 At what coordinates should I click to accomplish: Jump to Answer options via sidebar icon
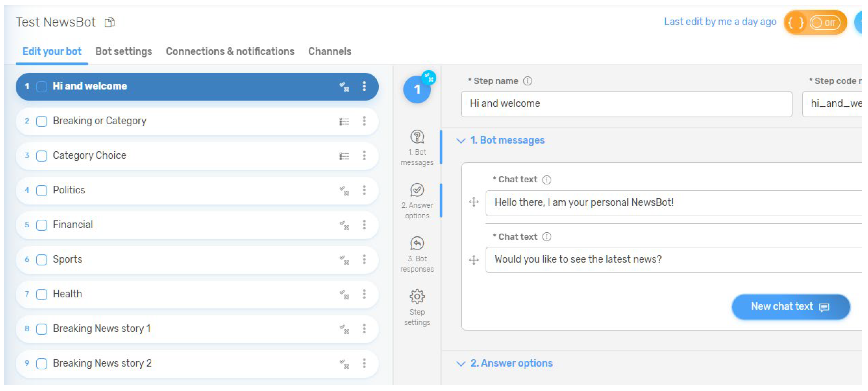coord(417,190)
